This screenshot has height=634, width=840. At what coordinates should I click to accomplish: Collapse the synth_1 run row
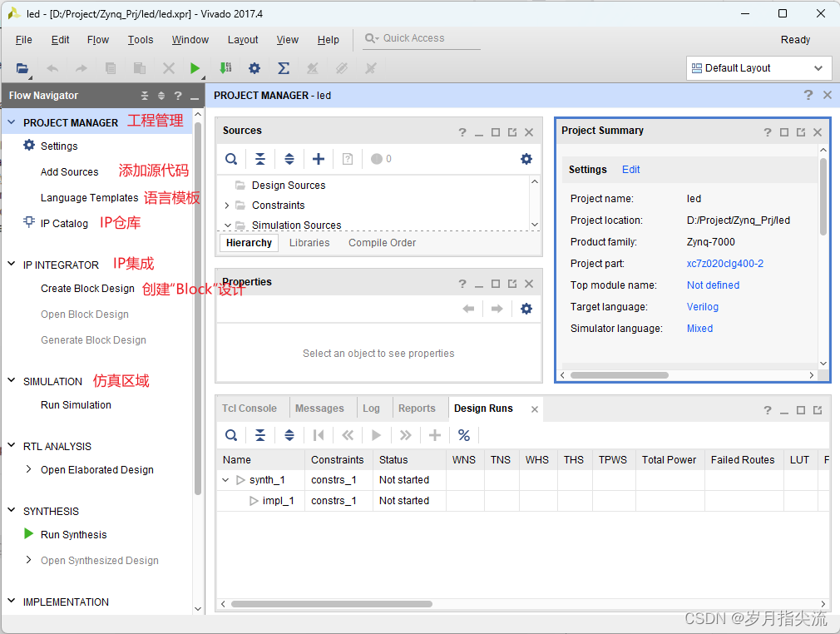226,480
